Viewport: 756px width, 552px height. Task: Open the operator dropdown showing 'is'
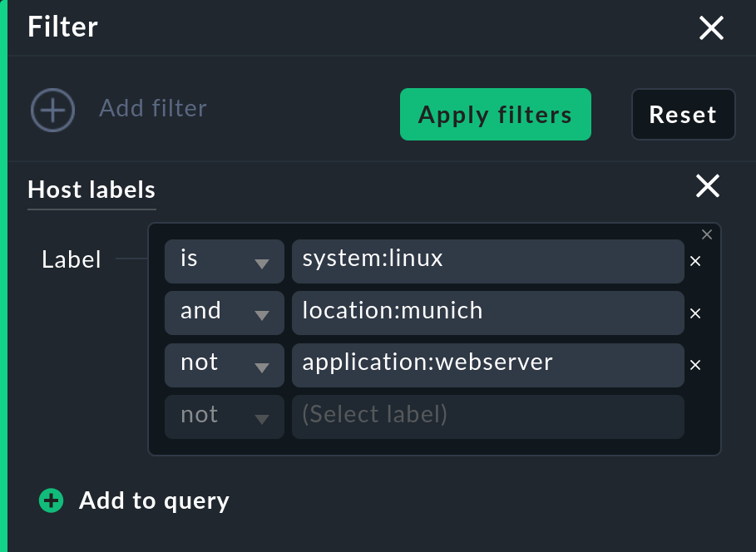click(x=224, y=260)
